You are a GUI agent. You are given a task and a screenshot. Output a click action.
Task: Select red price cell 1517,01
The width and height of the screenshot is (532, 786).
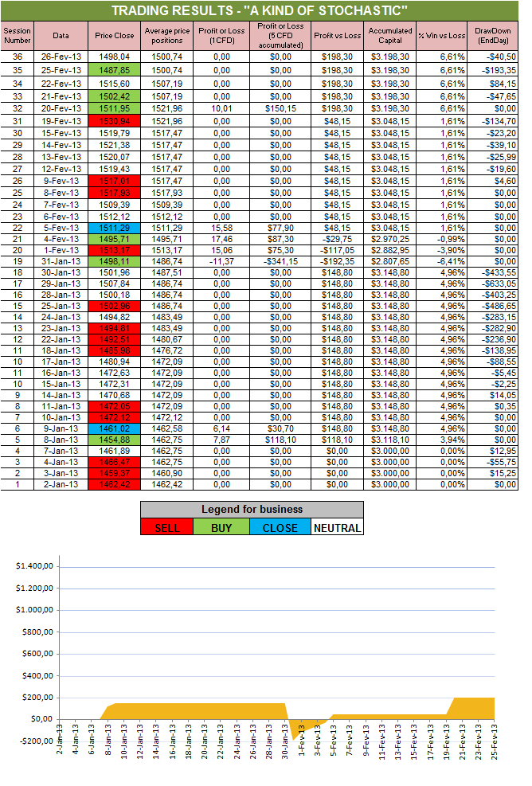click(x=115, y=181)
